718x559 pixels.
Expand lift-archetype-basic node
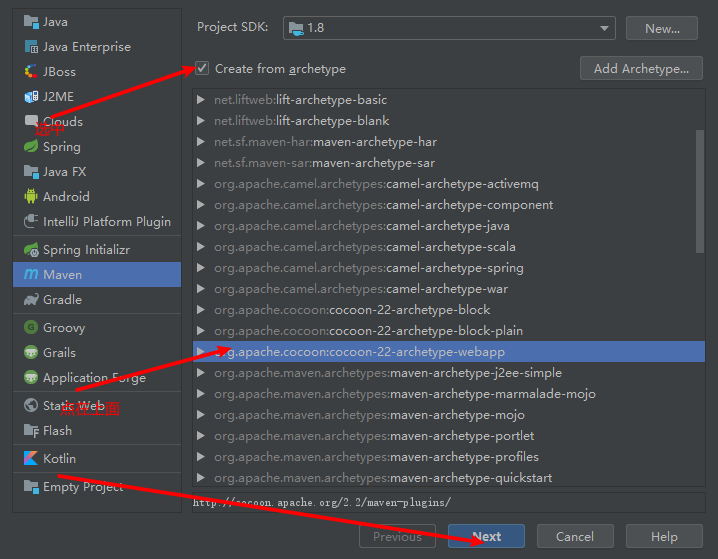click(x=201, y=99)
